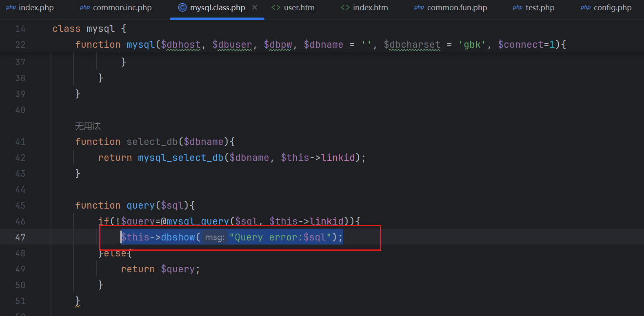Switch to the test.php tab
Screen dimensions: 644x316
coord(534,8)
